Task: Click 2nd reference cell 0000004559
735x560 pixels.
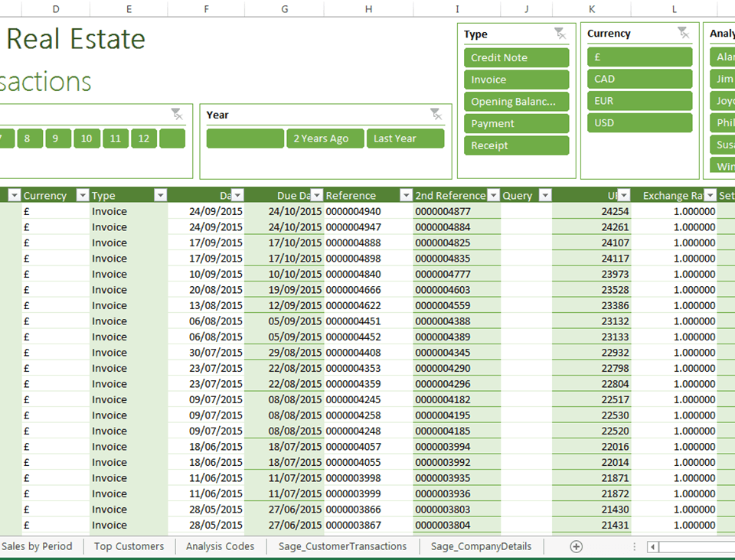Action: [x=456, y=305]
